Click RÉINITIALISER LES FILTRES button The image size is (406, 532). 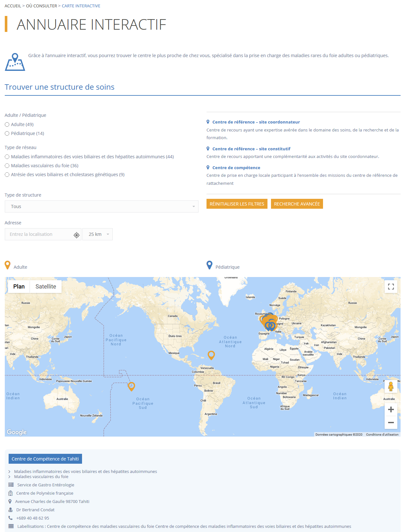(x=237, y=204)
